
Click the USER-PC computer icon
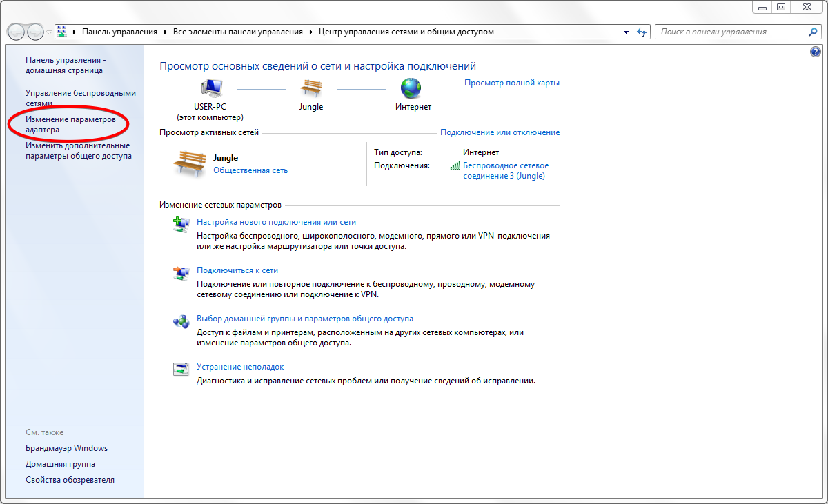point(210,88)
